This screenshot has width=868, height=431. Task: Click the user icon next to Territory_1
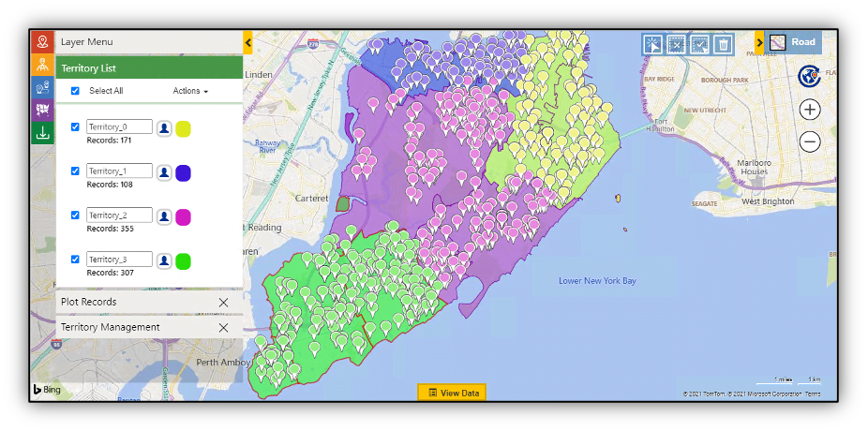164,172
